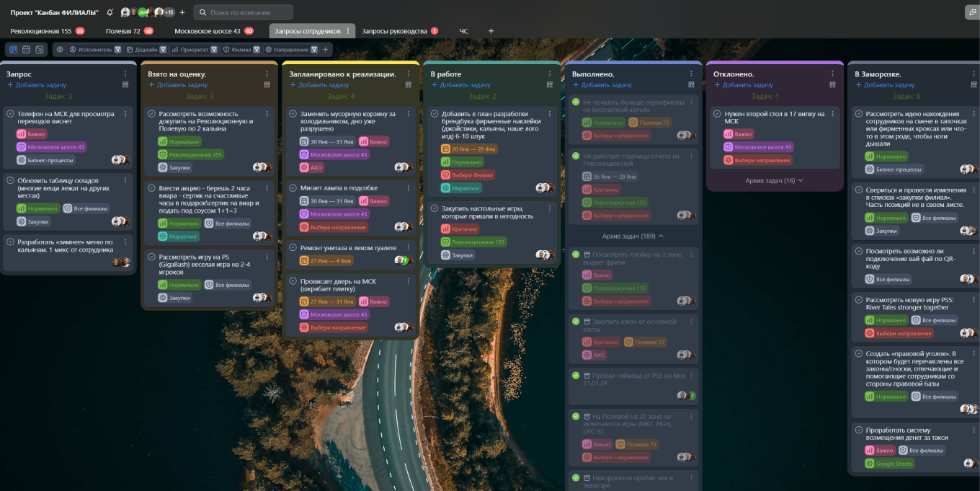Click the 'АХО' tag on 'Заменить мусорную корзину'

tap(311, 167)
